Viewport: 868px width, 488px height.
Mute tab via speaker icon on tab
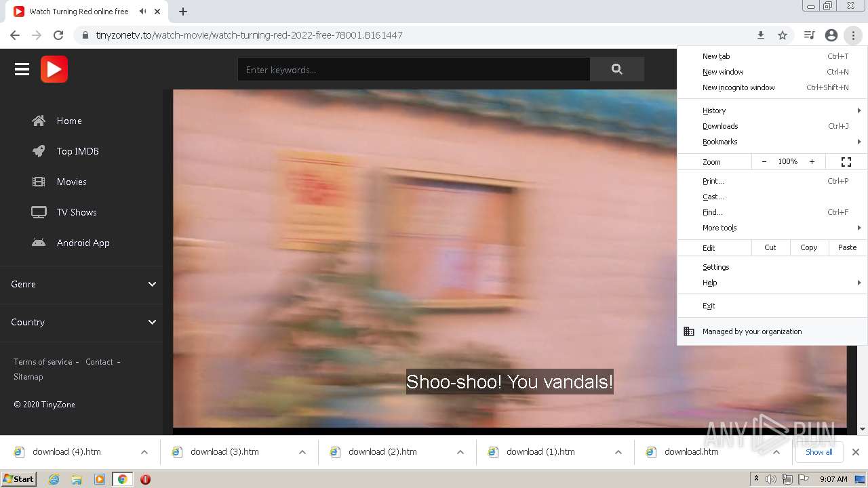142,12
